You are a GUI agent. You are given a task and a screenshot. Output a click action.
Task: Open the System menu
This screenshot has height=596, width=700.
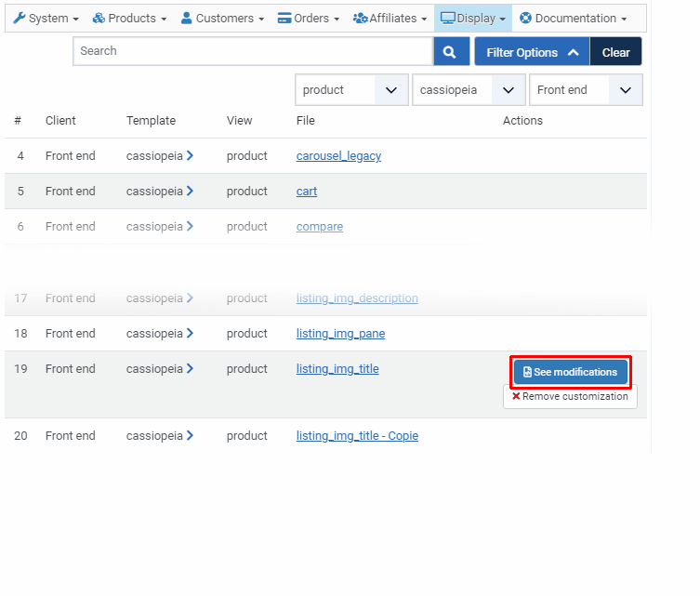point(46,19)
